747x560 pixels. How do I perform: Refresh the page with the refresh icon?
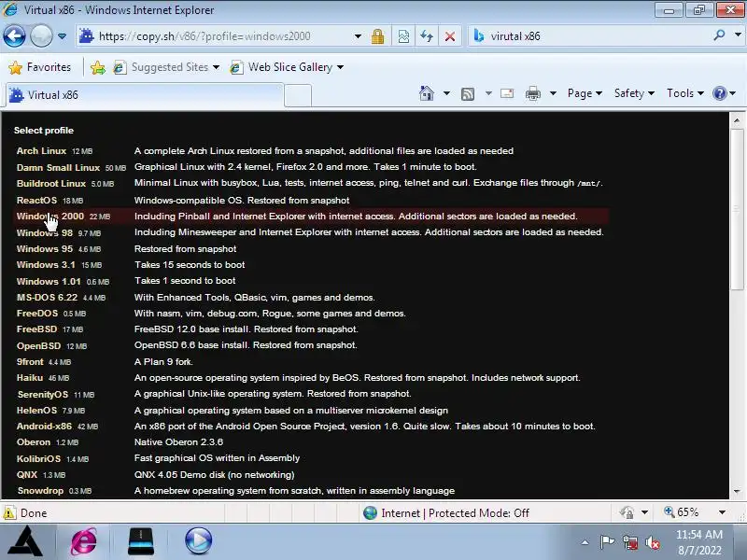[x=427, y=36]
